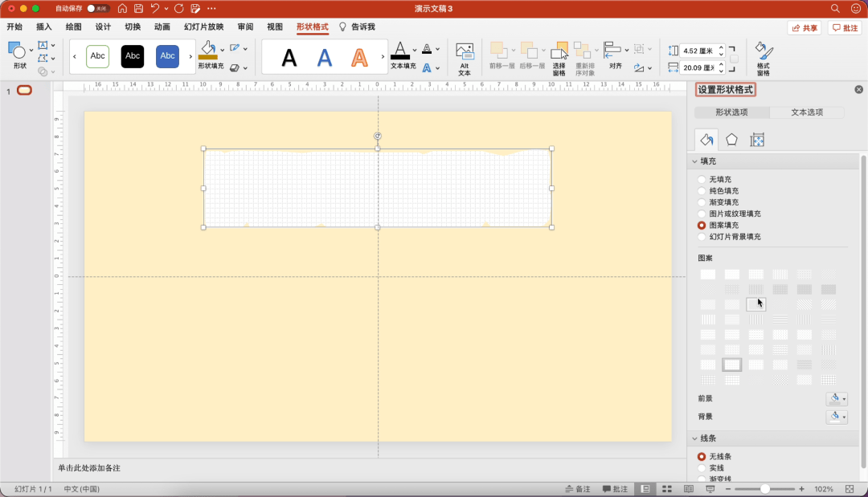This screenshot has height=497, width=868.
Task: Open the 前景 foreground color picker
Action: [x=837, y=398]
